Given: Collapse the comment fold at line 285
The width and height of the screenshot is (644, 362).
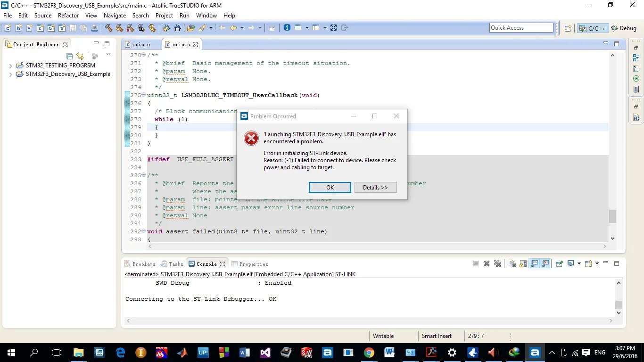Looking at the screenshot, I should pos(144,175).
